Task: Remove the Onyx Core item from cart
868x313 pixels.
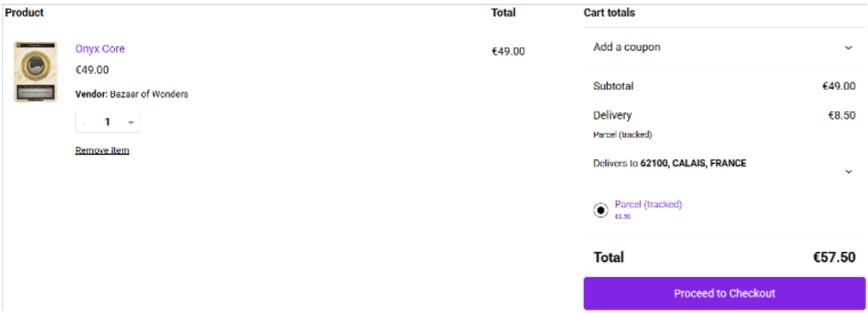Action: 103,150
